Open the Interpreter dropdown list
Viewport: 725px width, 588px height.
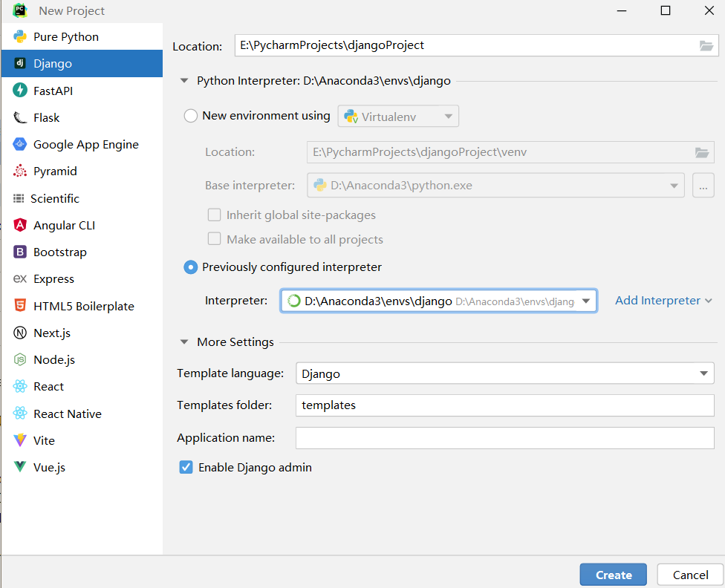tap(586, 301)
